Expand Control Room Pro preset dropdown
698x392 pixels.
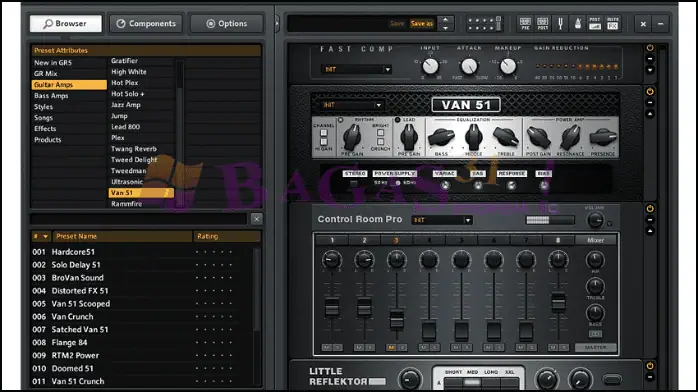pyautogui.click(x=442, y=220)
